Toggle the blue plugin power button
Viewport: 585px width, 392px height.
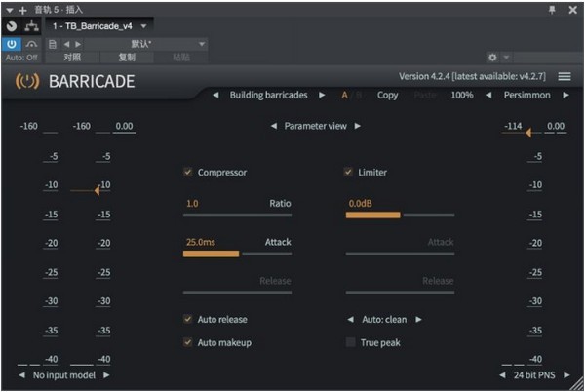(12, 44)
